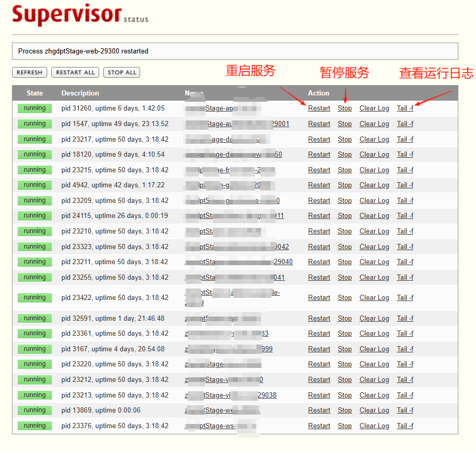Restart the process with pid 4942
This screenshot has height=452, width=476.
point(319,185)
